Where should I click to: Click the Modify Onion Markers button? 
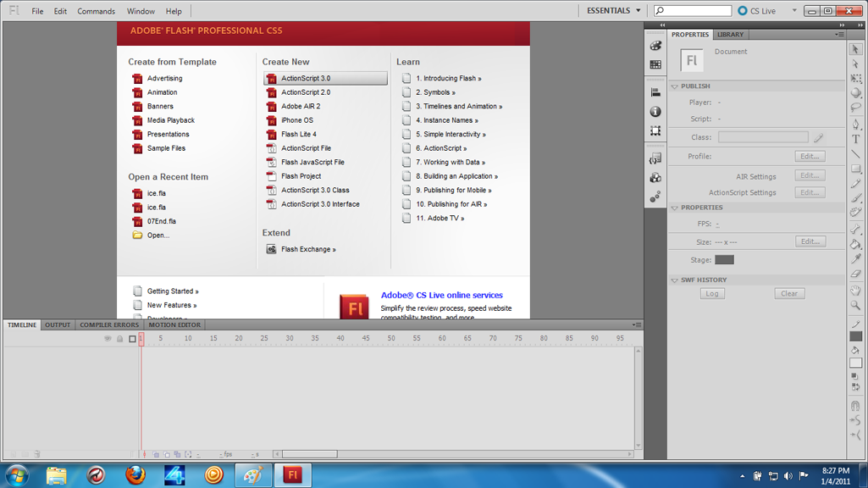point(188,454)
